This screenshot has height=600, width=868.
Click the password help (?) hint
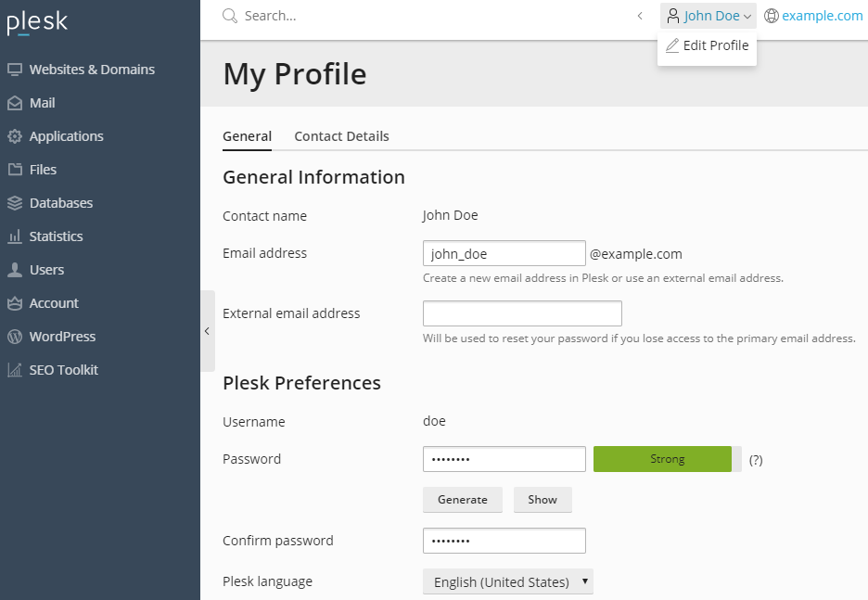point(756,460)
